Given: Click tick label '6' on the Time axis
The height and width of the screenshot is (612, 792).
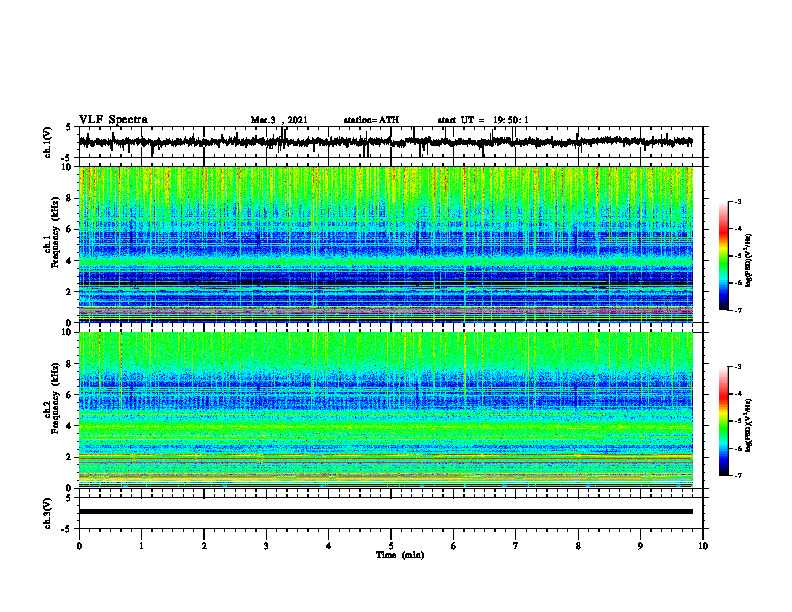Looking at the screenshot, I should pyautogui.click(x=454, y=546).
